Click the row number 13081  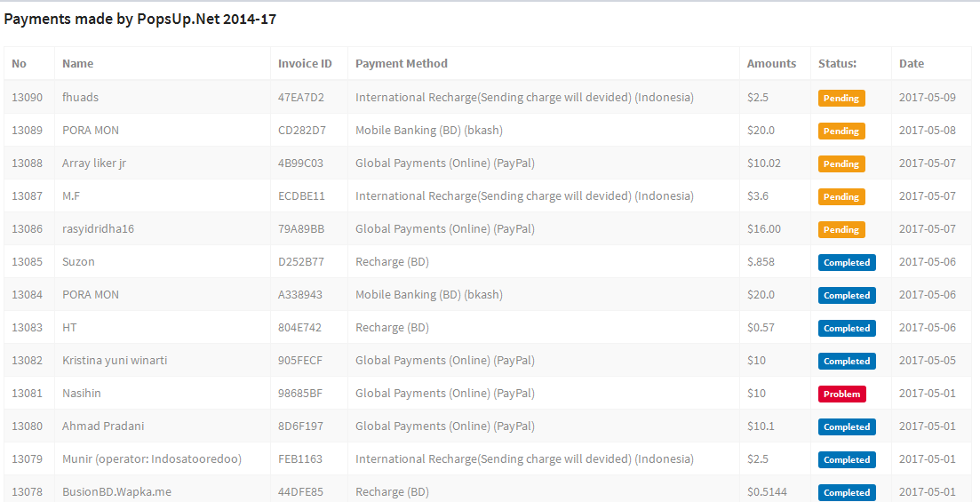pos(27,393)
